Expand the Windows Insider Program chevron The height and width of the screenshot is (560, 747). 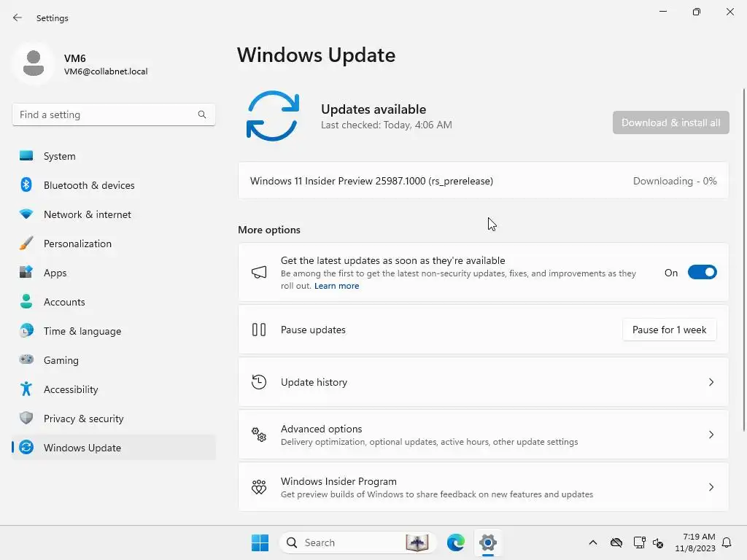pos(711,486)
